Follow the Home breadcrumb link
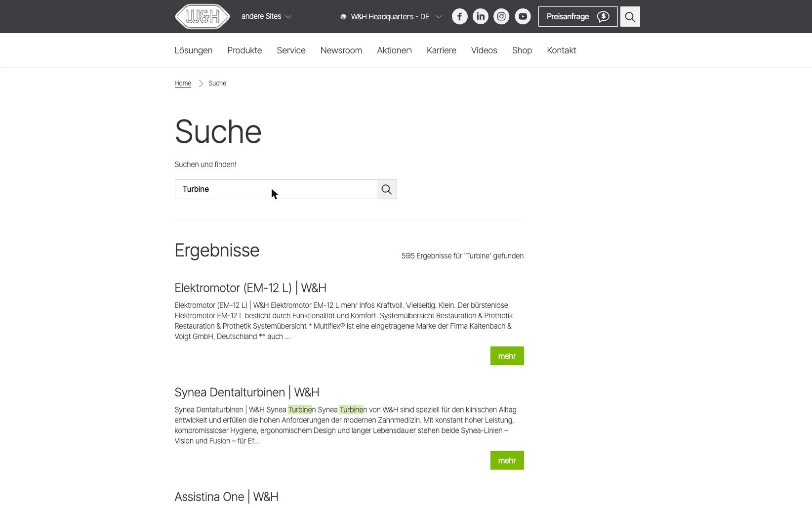Screen dimensions: 812x508 (183, 83)
